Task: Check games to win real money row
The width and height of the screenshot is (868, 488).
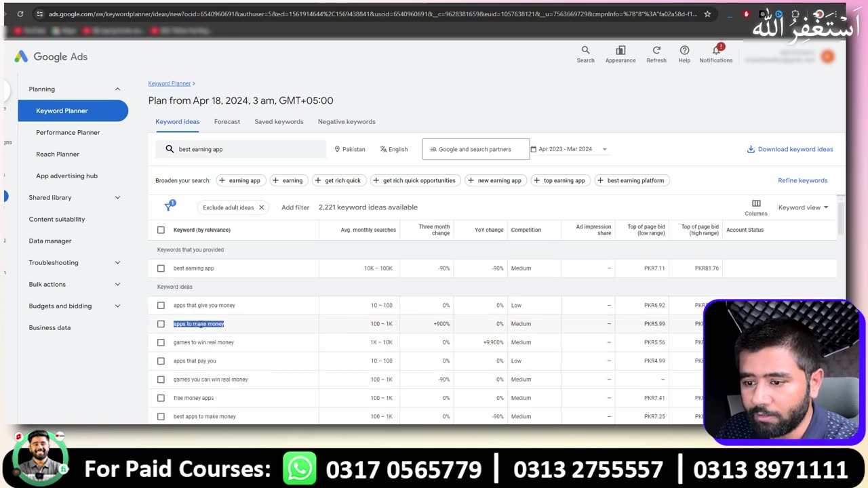Action: tap(161, 342)
